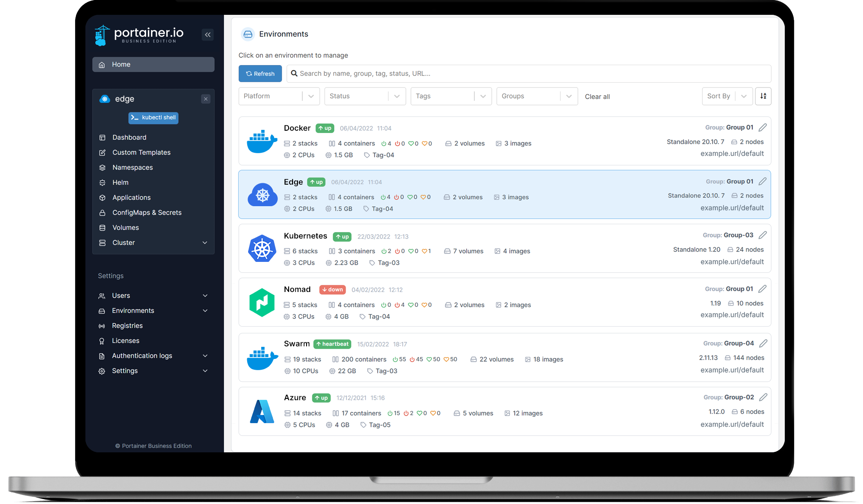
Task: Click the Kubernetes wheel icon
Action: 262,248
